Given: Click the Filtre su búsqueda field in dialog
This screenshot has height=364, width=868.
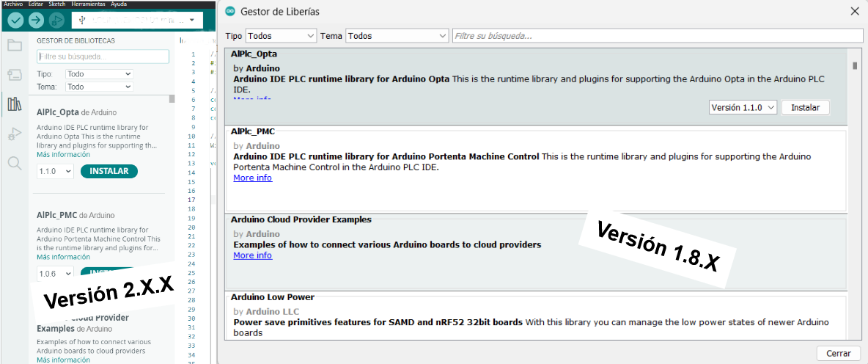Looking at the screenshot, I should (658, 36).
